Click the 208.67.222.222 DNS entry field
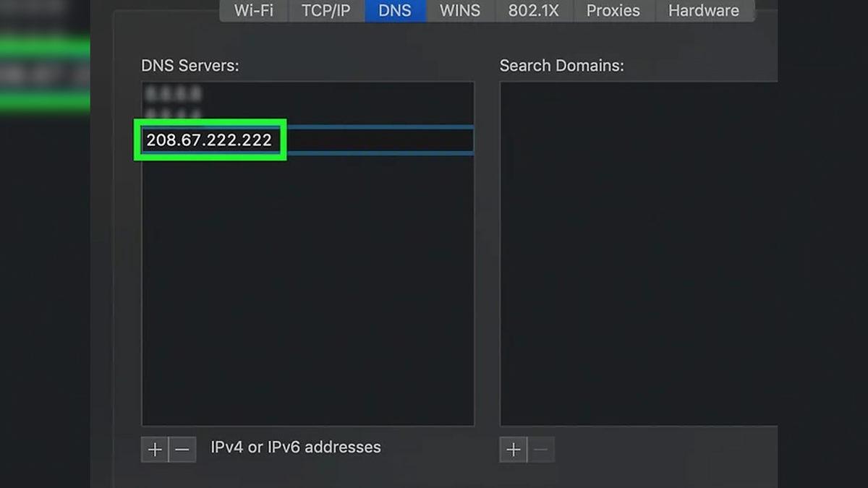This screenshot has width=868, height=488. pos(210,140)
